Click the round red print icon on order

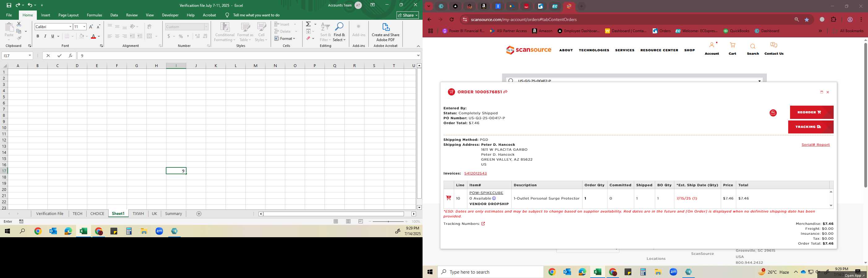773,113
